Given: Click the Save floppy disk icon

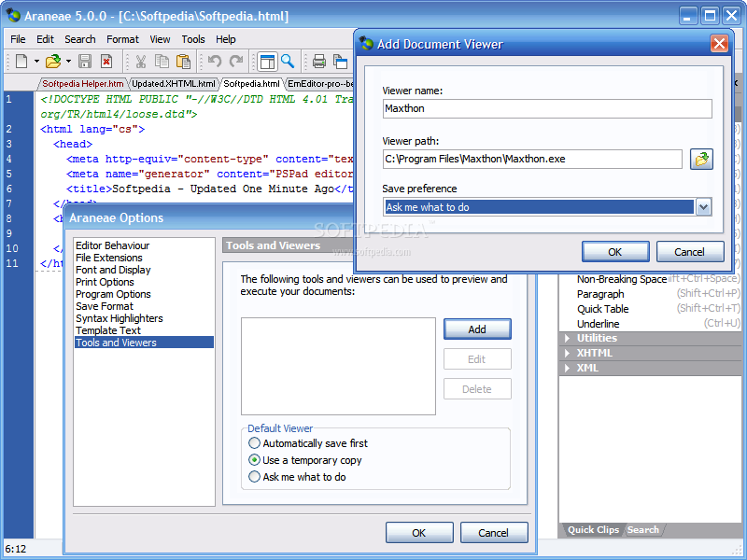Looking at the screenshot, I should coord(85,61).
